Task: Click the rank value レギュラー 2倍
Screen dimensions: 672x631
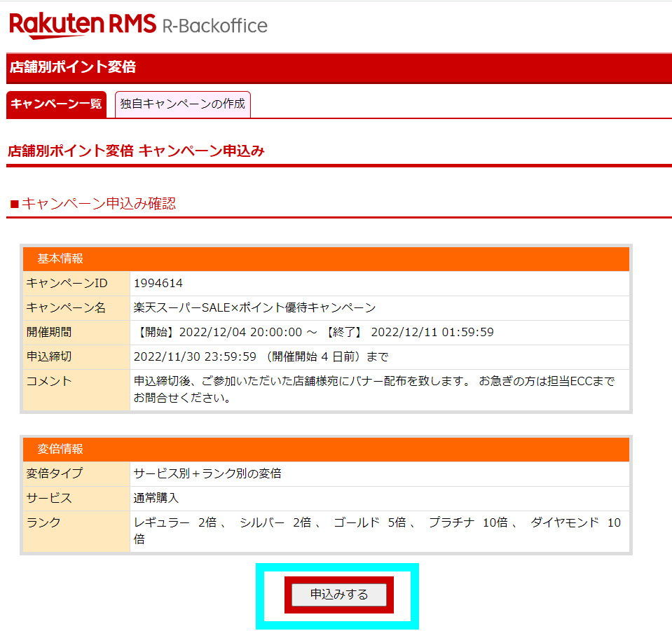Action: (175, 522)
